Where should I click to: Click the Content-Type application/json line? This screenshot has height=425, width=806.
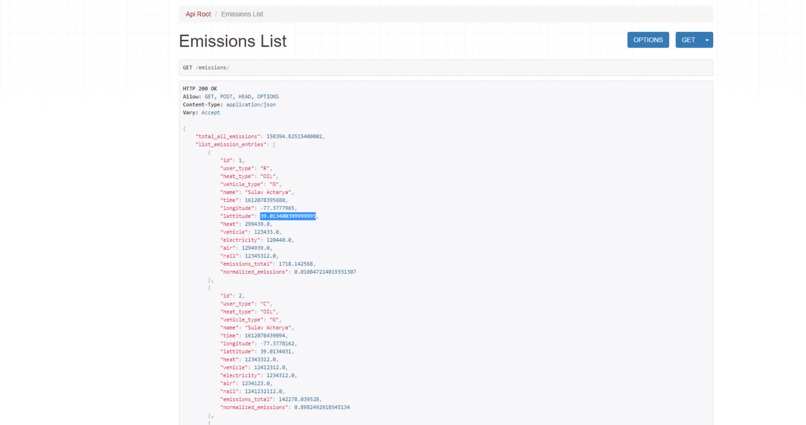(x=229, y=104)
